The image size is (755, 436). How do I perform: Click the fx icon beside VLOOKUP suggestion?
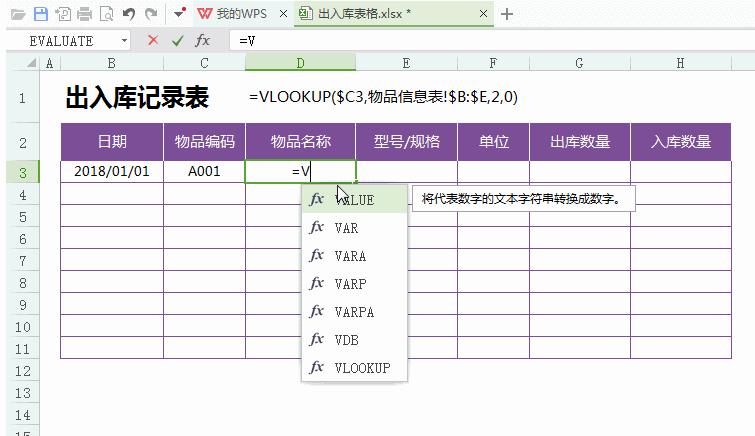tap(316, 367)
